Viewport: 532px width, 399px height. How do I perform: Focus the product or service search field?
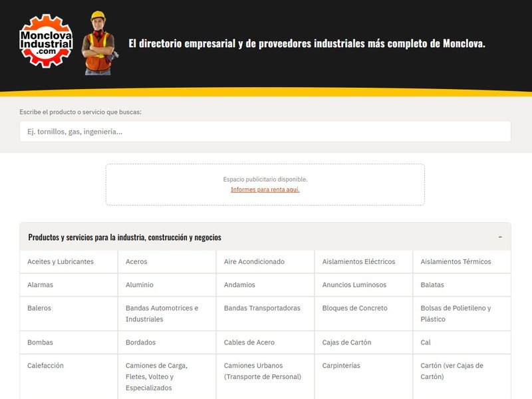[265, 131]
